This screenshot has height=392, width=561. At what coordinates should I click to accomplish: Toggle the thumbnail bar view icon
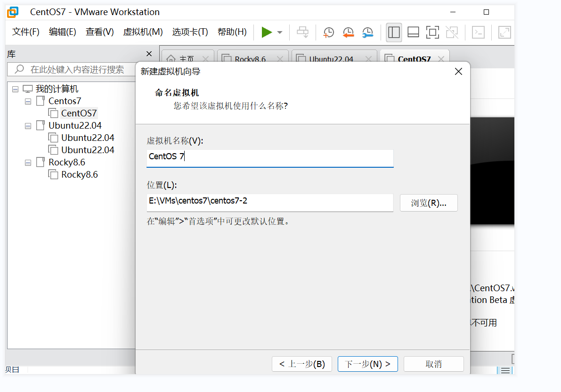tap(413, 32)
